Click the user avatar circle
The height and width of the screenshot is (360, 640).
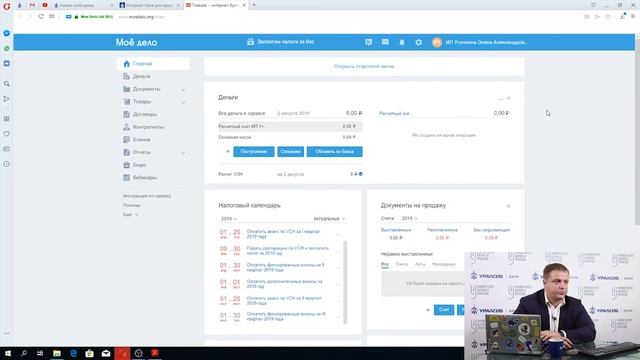click(437, 42)
